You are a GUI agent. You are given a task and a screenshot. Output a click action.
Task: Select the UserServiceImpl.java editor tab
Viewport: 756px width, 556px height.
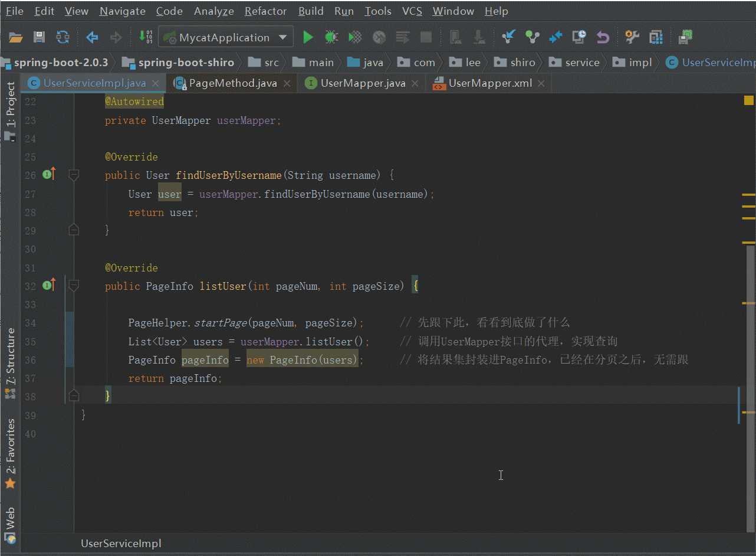(x=94, y=83)
